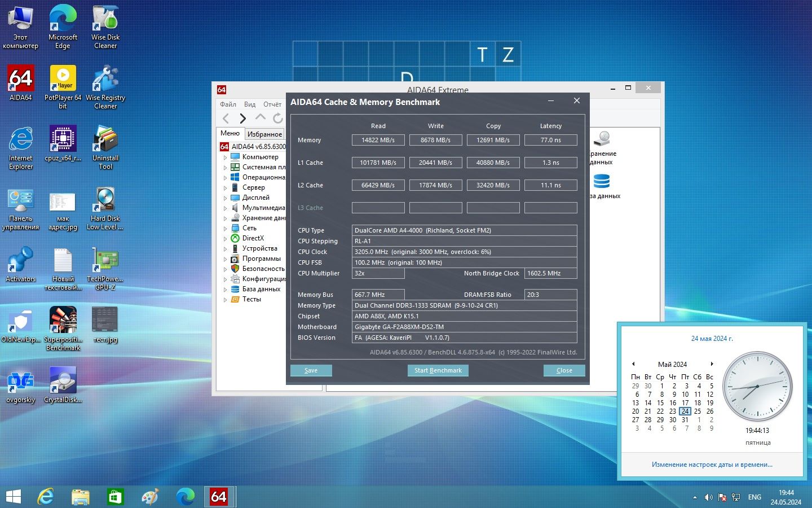Save the benchmark results

coord(311,370)
